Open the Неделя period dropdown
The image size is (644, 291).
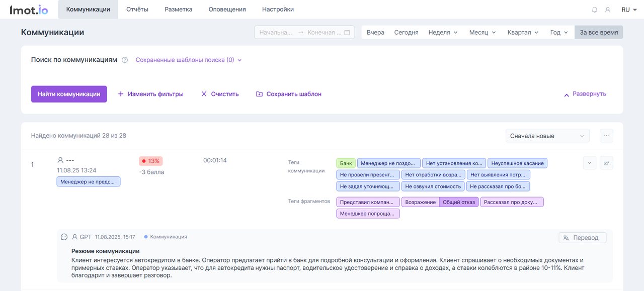click(443, 32)
